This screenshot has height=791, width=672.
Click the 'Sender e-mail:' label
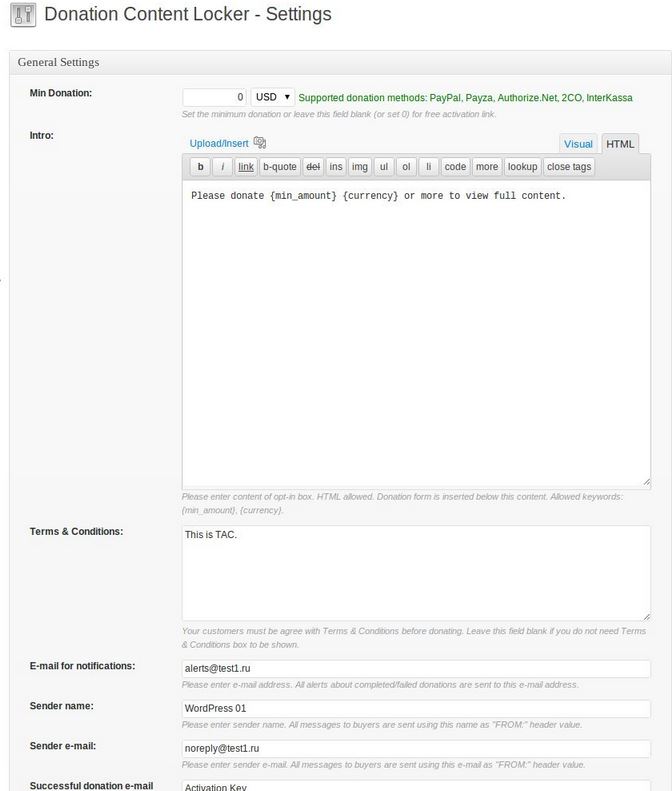[x=63, y=746]
